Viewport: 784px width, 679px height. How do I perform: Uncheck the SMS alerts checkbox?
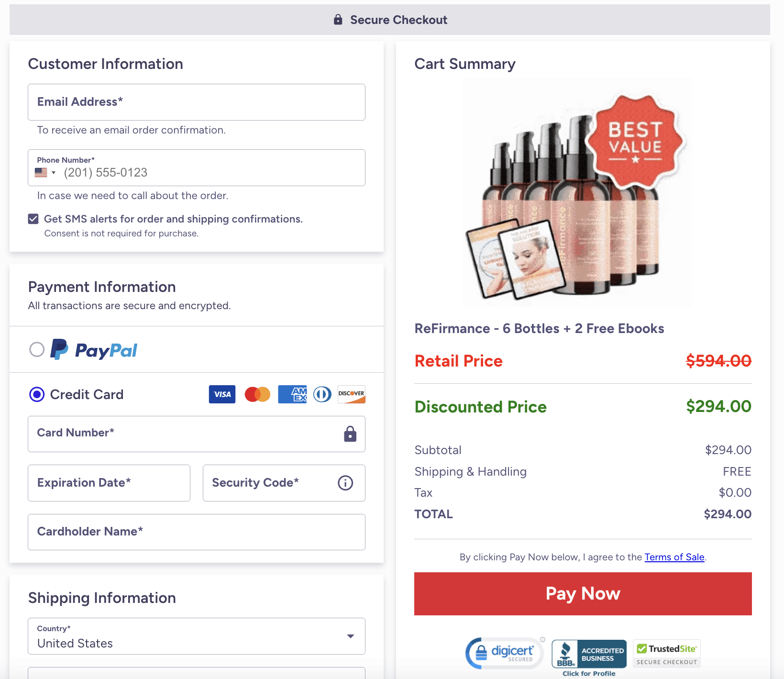pyautogui.click(x=33, y=219)
